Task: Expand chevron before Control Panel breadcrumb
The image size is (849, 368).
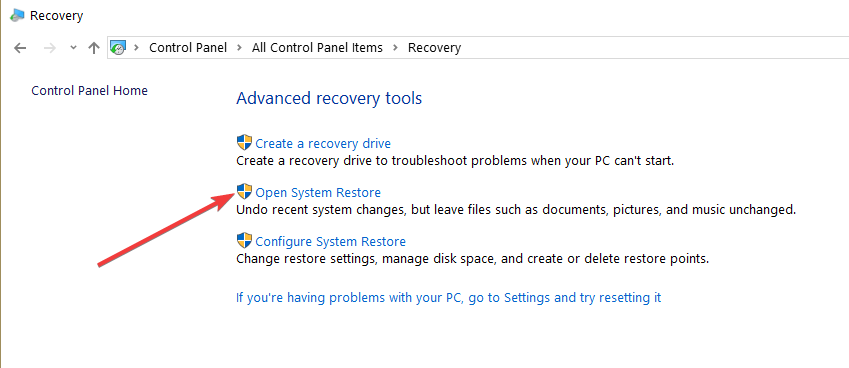Action: tap(137, 48)
